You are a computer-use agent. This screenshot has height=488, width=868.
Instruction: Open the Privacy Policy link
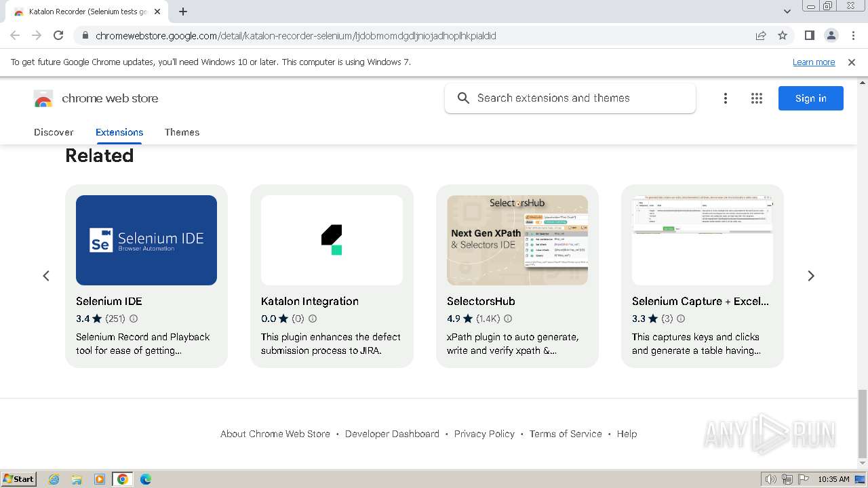pos(484,434)
